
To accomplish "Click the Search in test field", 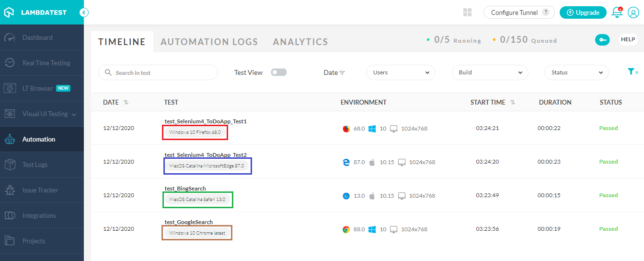I will [x=158, y=72].
